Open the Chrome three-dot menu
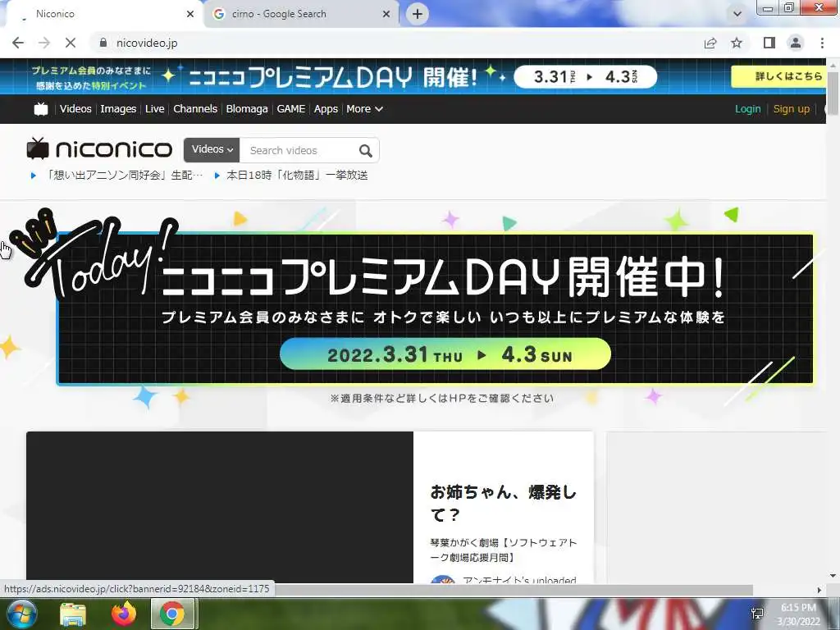Screen dimensions: 840x630 pyautogui.click(x=822, y=43)
